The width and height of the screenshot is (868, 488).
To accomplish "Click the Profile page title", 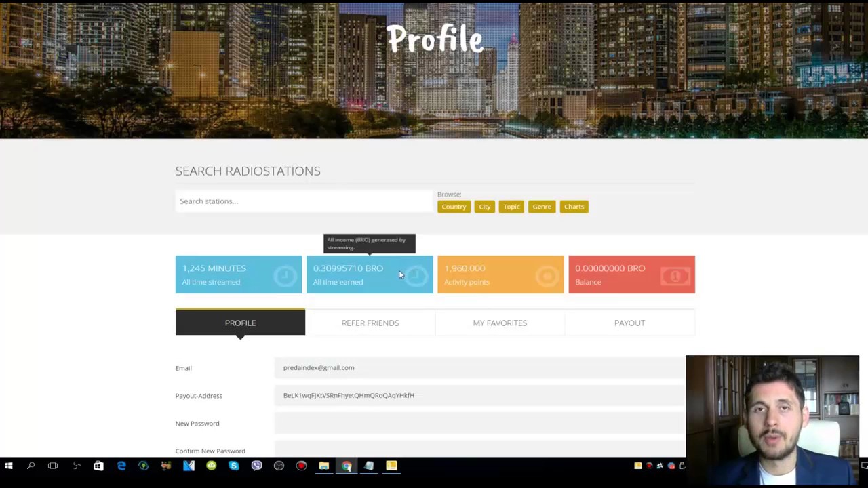I will tap(435, 39).
